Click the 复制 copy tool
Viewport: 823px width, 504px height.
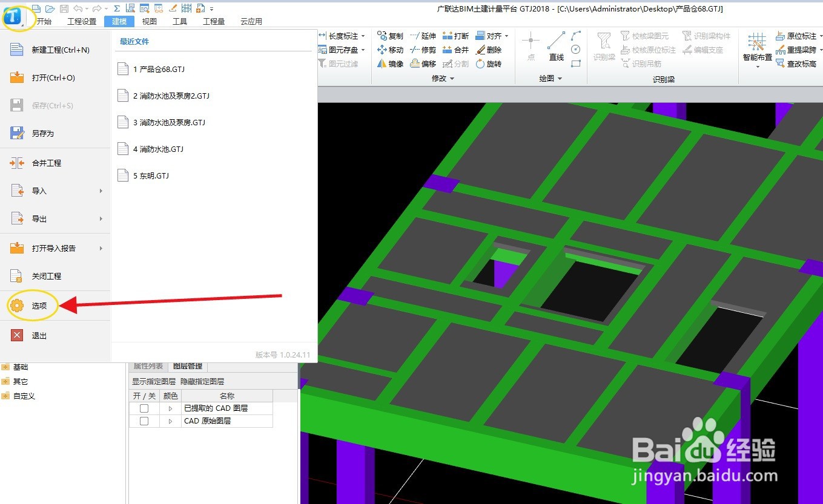(x=390, y=36)
